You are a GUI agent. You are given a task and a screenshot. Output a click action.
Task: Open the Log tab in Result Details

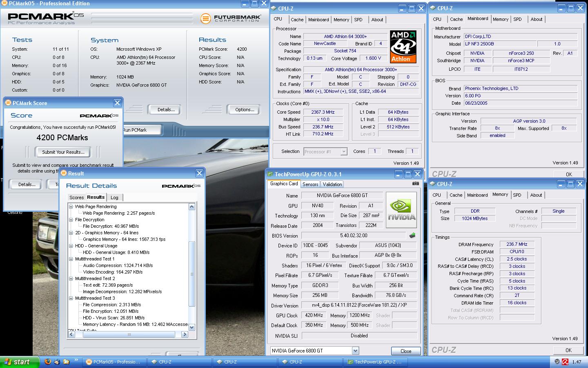[114, 197]
